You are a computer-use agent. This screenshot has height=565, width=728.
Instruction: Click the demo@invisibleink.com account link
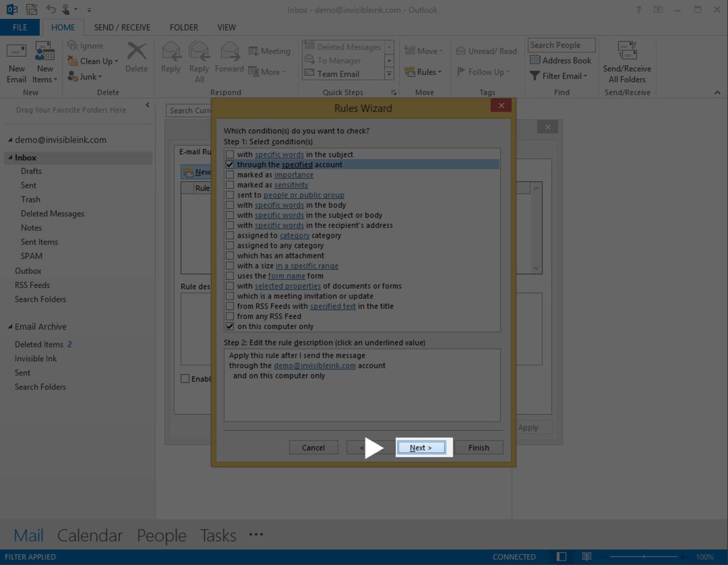pos(314,365)
